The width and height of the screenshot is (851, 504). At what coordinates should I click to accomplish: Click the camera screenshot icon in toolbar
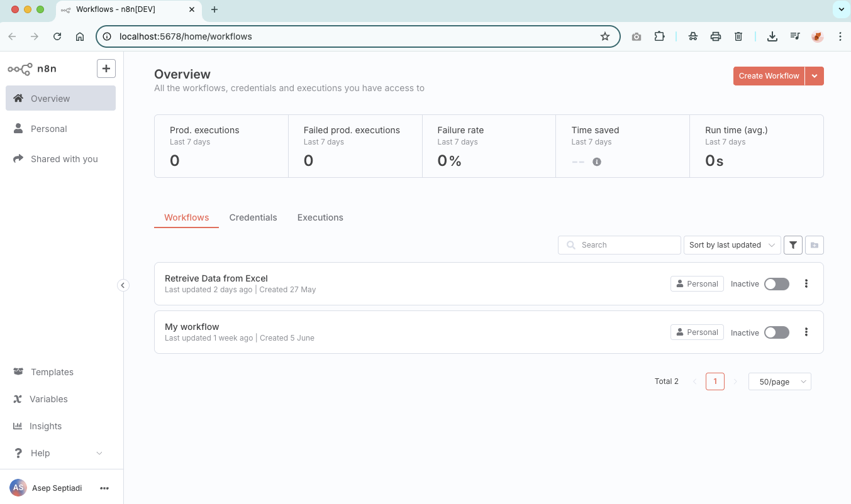click(637, 36)
